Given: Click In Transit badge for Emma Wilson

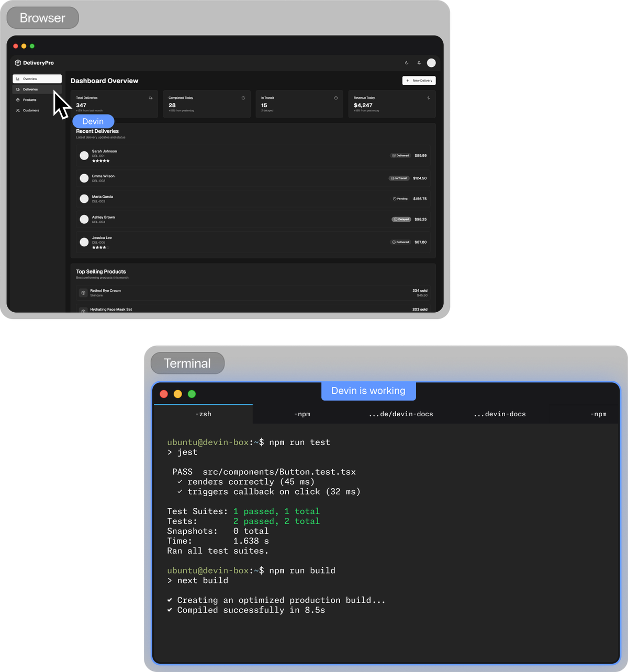Looking at the screenshot, I should coord(399,178).
